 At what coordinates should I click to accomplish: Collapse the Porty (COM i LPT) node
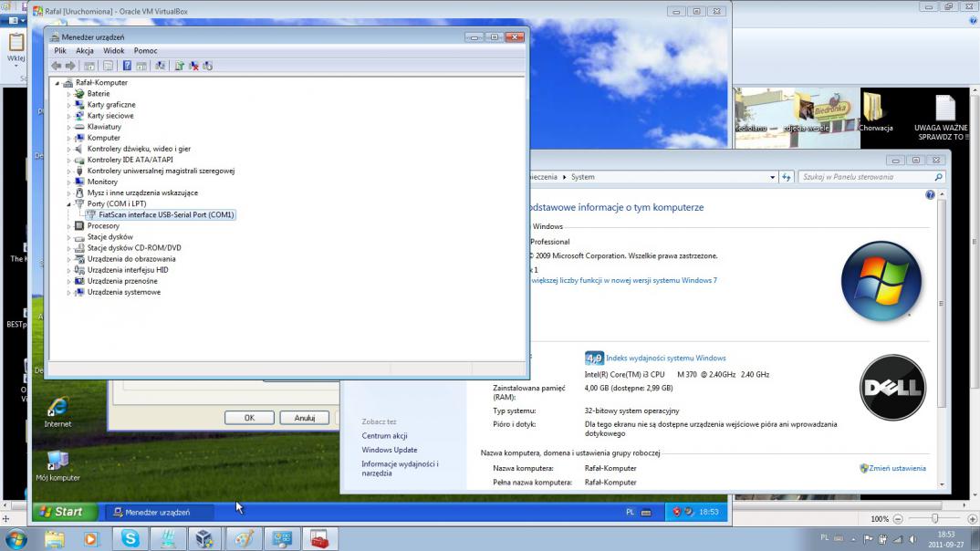click(68, 203)
